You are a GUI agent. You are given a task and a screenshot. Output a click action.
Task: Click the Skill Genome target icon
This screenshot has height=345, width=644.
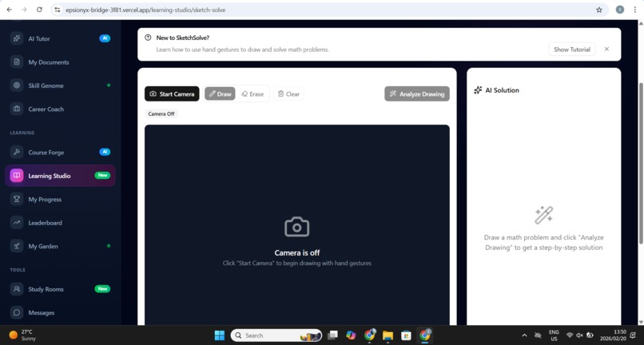pyautogui.click(x=17, y=85)
